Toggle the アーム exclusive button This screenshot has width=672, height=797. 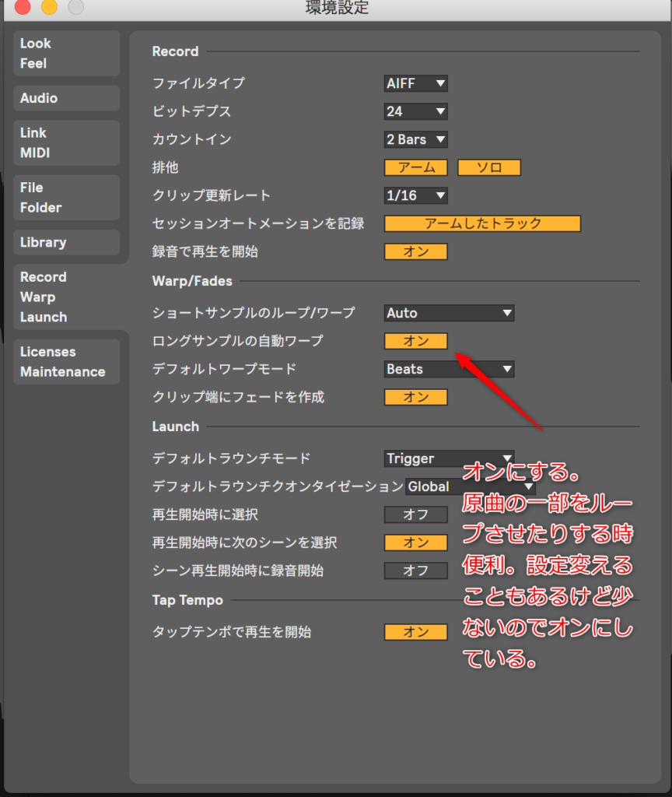(x=416, y=167)
